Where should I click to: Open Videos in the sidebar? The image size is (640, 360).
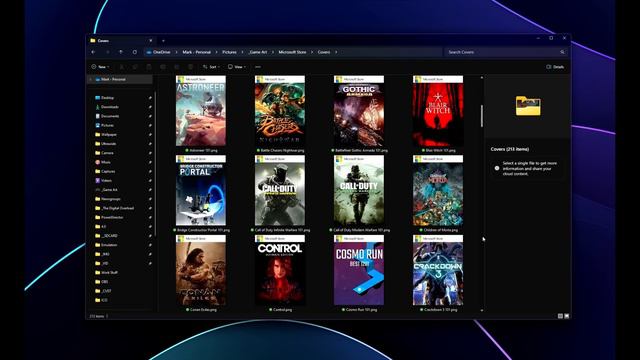coord(106,180)
